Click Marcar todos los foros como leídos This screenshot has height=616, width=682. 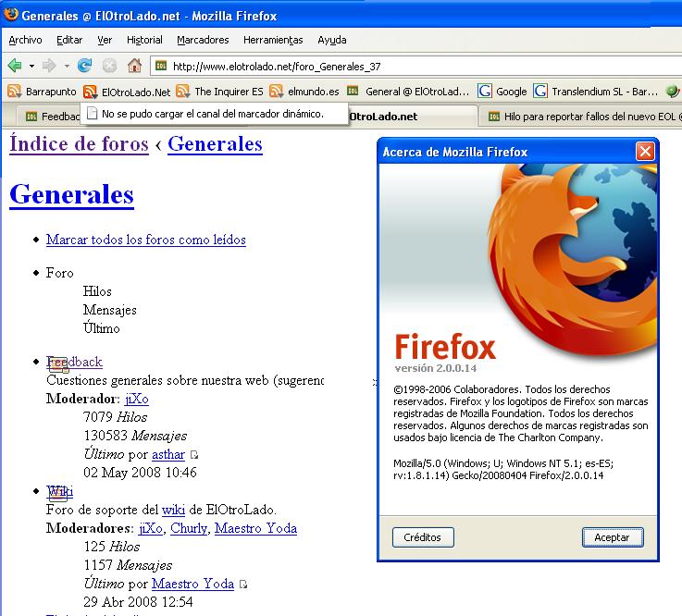tap(145, 240)
